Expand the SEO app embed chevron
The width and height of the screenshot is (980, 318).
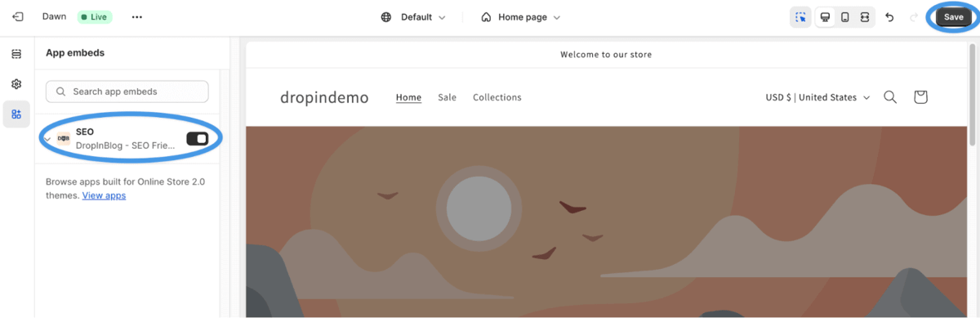47,139
